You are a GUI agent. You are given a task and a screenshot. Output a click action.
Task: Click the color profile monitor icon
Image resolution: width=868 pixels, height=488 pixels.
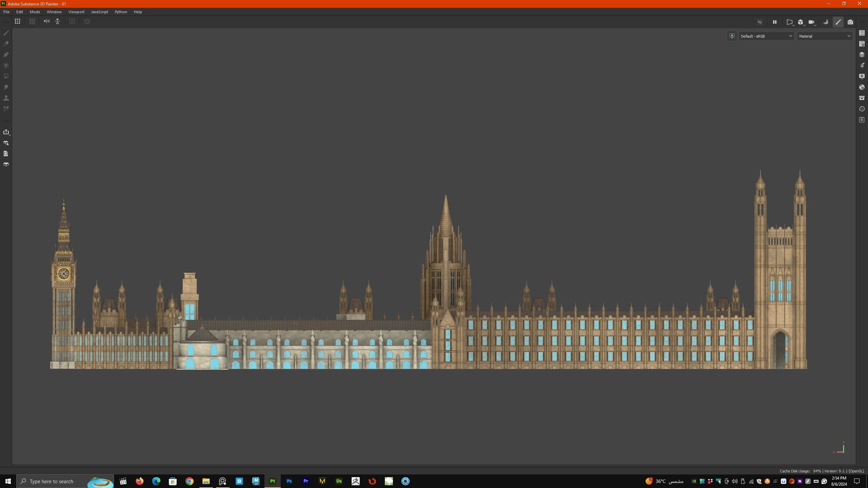(x=732, y=36)
